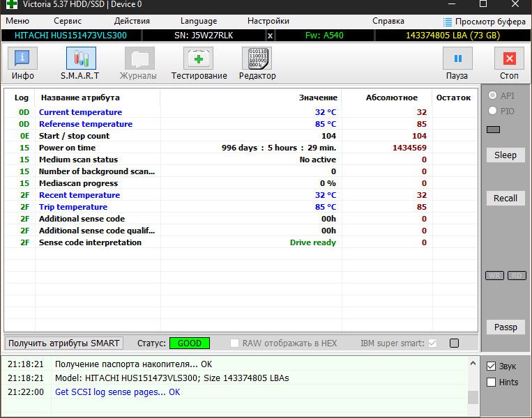This screenshot has height=418, width=532.
Task: Click the Fw: A540 firmware field
Action: point(324,36)
